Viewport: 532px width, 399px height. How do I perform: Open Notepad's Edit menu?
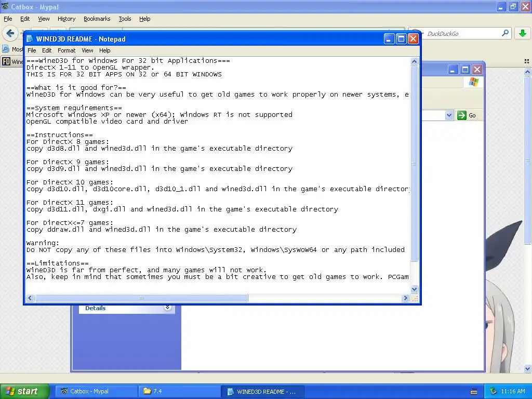click(x=46, y=50)
